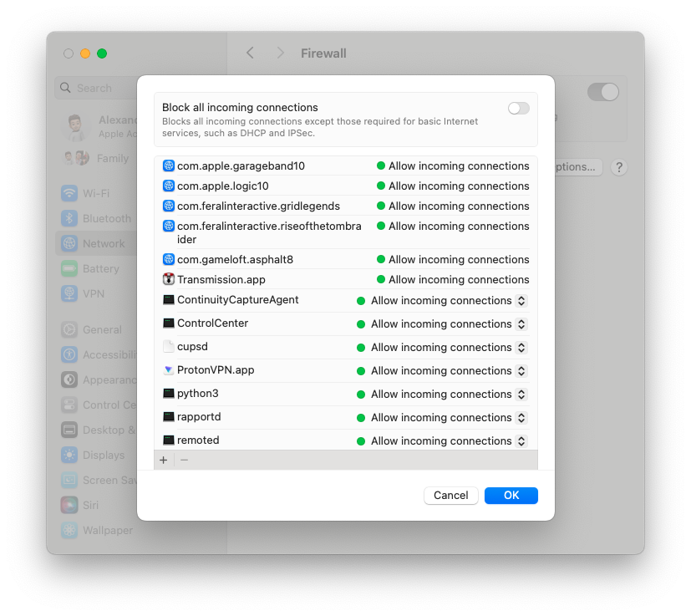The height and width of the screenshot is (616, 691).
Task: Click ProtonVPN.app icon
Action: (169, 370)
